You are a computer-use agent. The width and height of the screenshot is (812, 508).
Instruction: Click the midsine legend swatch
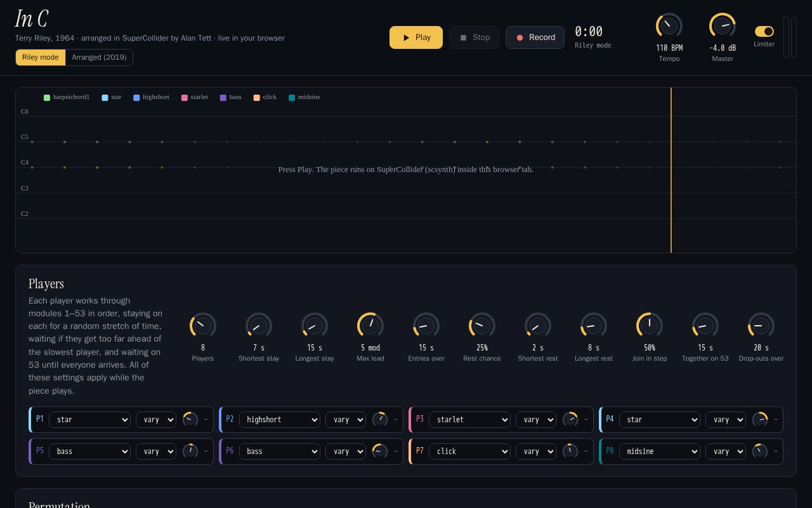[x=292, y=98]
